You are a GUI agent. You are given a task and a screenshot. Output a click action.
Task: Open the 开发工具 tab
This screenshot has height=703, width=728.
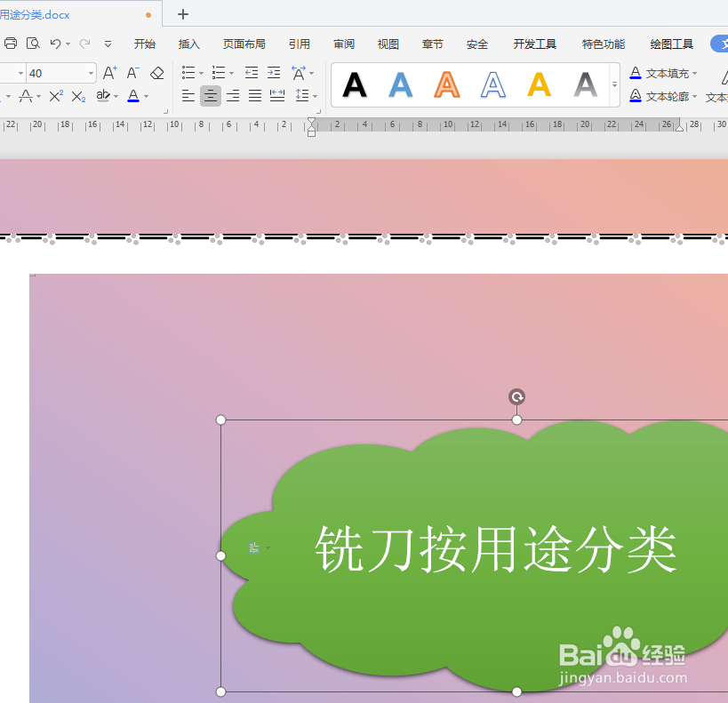click(535, 44)
